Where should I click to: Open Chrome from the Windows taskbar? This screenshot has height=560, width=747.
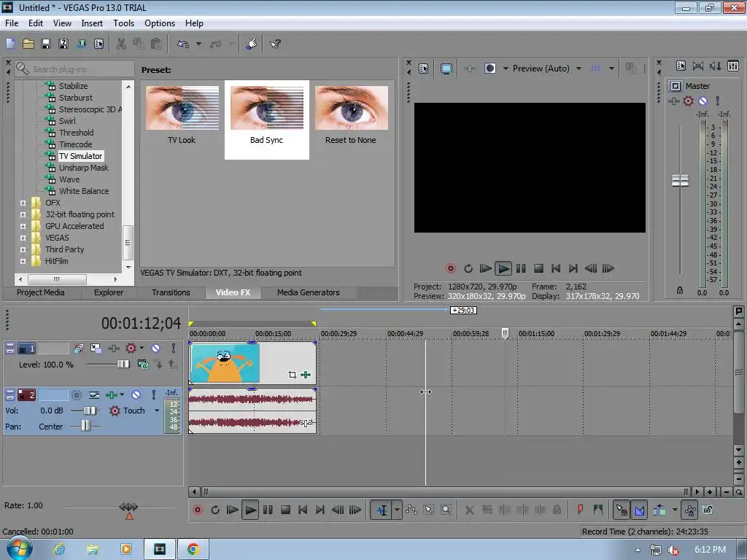(x=193, y=550)
